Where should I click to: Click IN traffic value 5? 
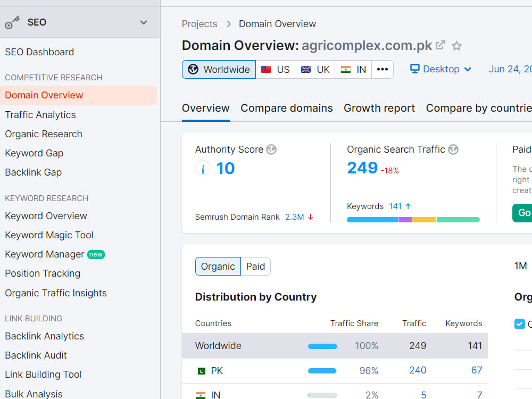423,395
